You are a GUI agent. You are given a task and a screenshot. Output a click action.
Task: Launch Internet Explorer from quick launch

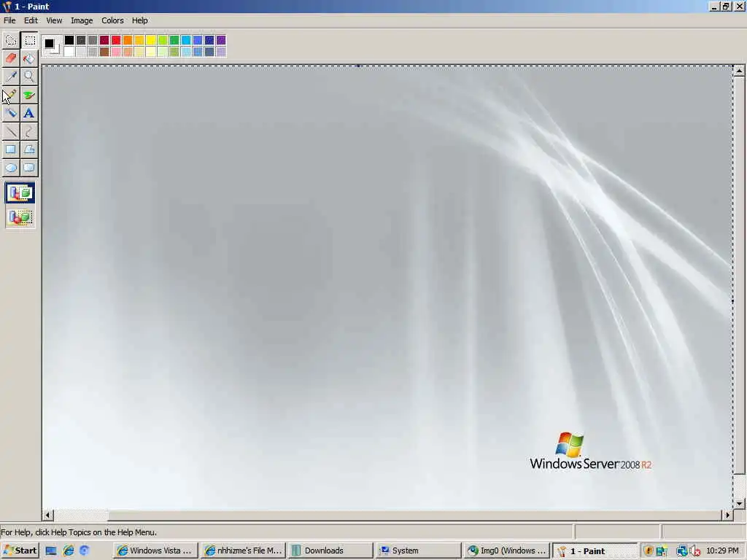click(x=68, y=551)
